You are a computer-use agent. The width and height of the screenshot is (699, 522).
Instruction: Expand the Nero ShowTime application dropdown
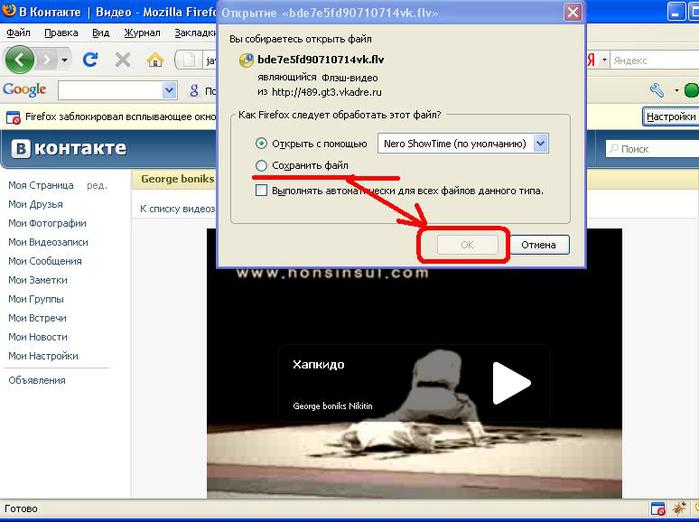[541, 143]
